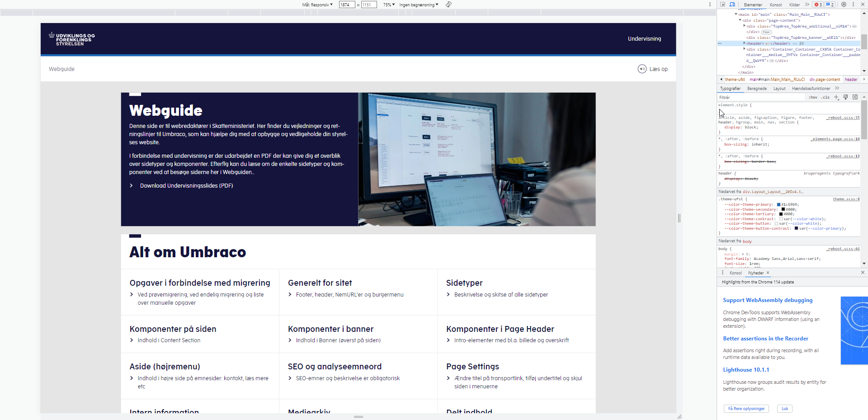Open the Mål: Responsiv device dropdown
The width and height of the screenshot is (868, 420).
(x=317, y=5)
